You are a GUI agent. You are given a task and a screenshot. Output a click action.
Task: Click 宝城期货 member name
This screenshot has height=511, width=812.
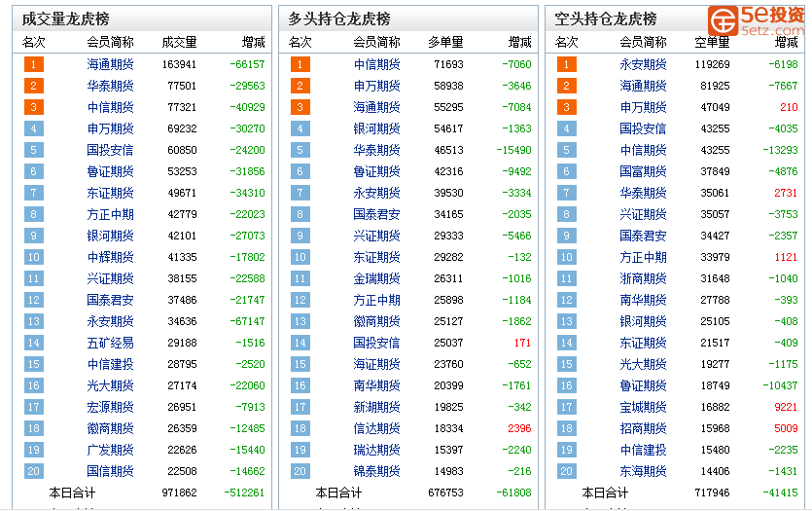click(x=643, y=407)
